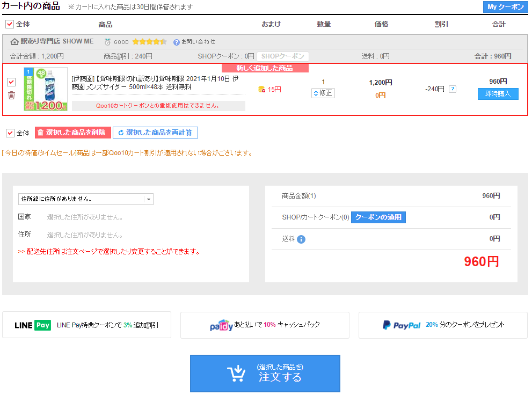Click the 配送先住所 notice in red text

(x=108, y=252)
